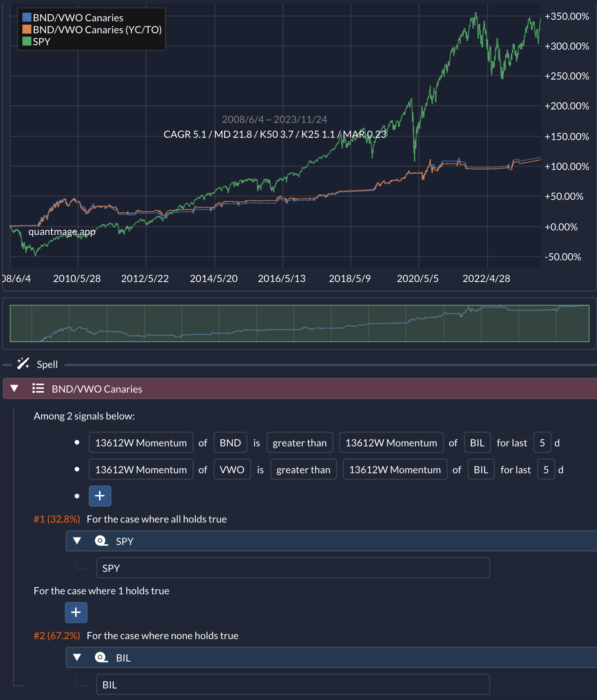Open right-side 13612W Momentum in BND row
This screenshot has width=597, height=700.
(391, 443)
